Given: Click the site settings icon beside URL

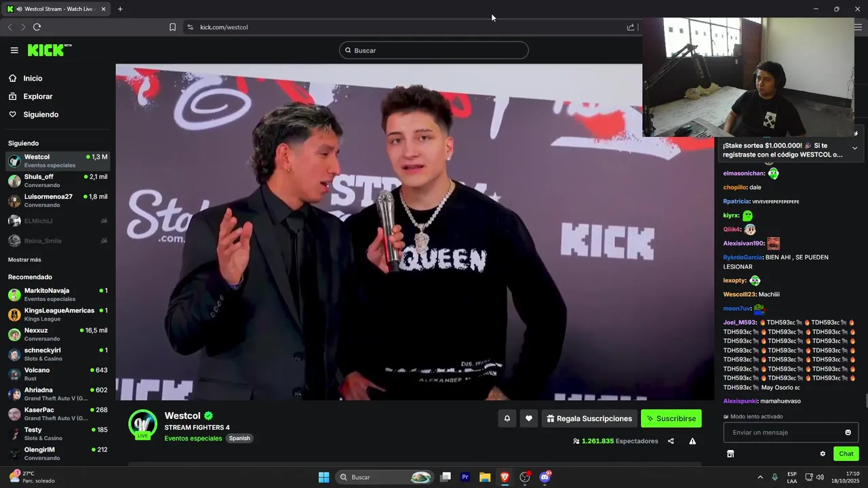Looking at the screenshot, I should coord(190,27).
